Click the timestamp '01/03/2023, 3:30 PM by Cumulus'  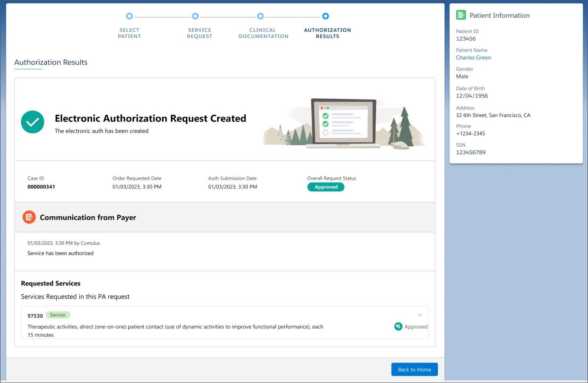point(64,243)
